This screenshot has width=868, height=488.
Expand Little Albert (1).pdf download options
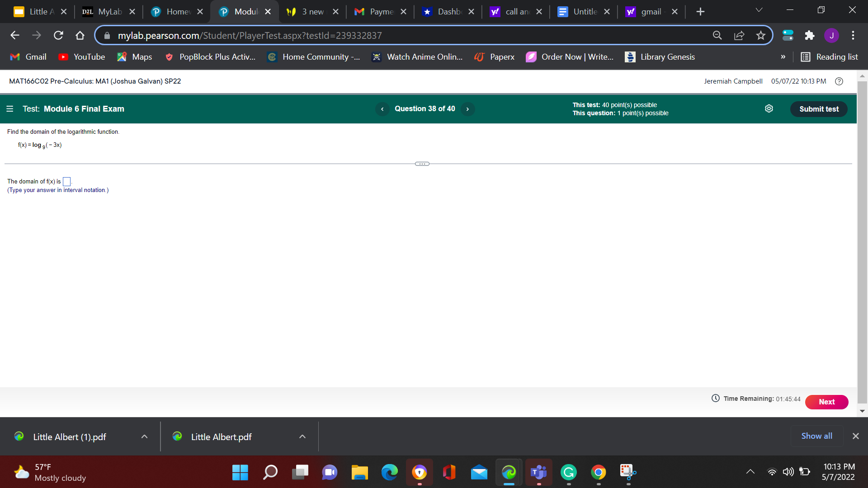pos(144,436)
